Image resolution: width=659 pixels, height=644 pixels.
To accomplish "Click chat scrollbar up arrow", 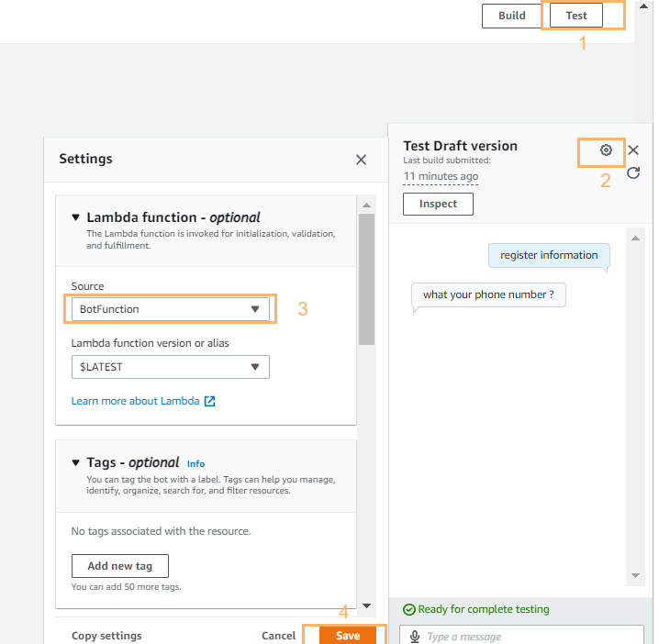I will click(635, 239).
